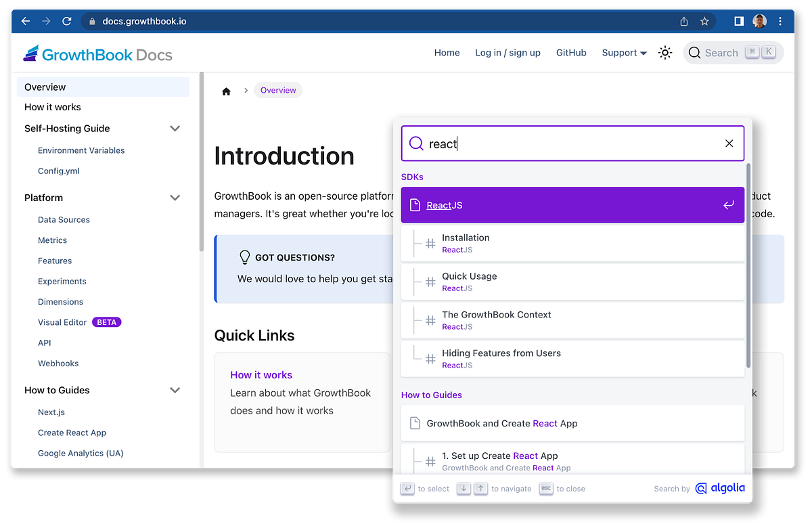Screen dimensions: 812x528
Task: Click the GrowthBook Docs logo
Action: [x=98, y=53]
